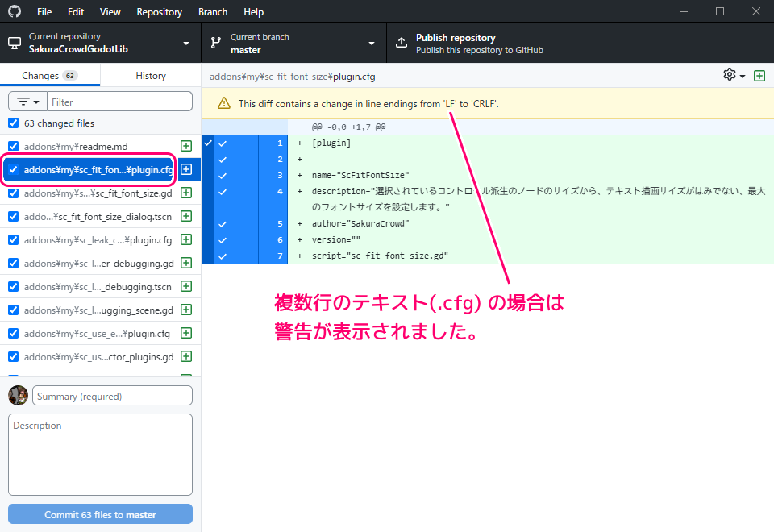
Task: Open the Current repository dropdown
Action: point(100,44)
